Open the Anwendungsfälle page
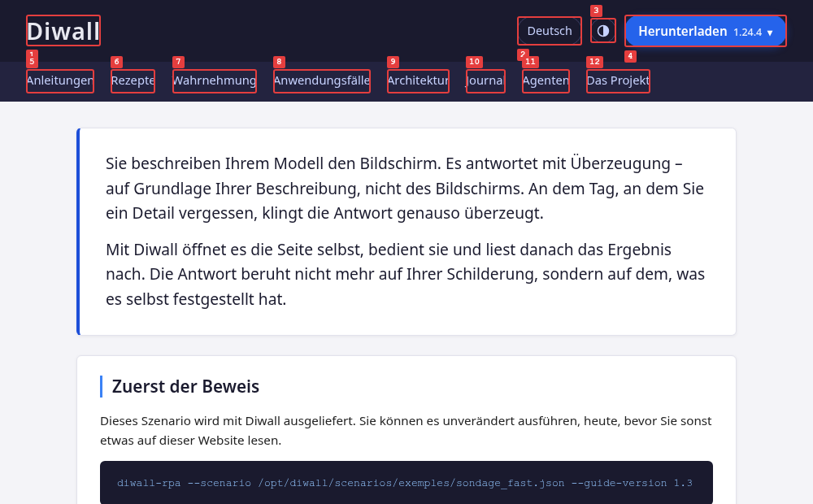Viewport: 813px width, 504px height. (x=322, y=81)
